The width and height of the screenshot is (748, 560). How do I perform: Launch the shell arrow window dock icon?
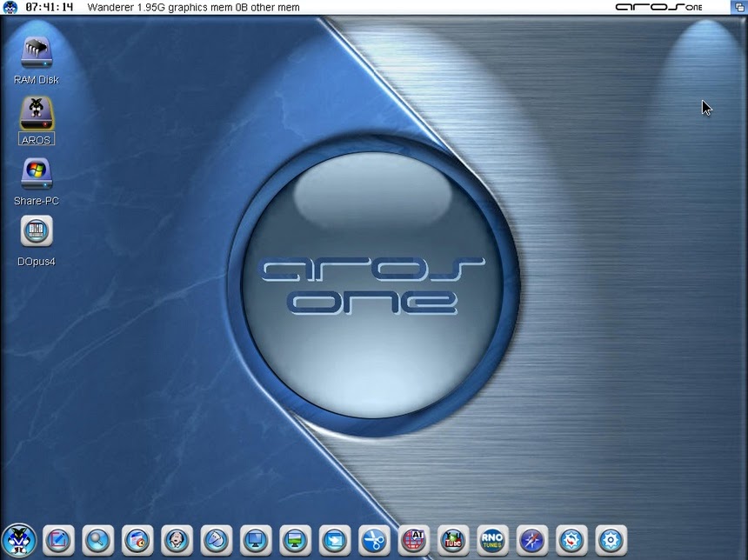pyautogui.click(x=335, y=540)
